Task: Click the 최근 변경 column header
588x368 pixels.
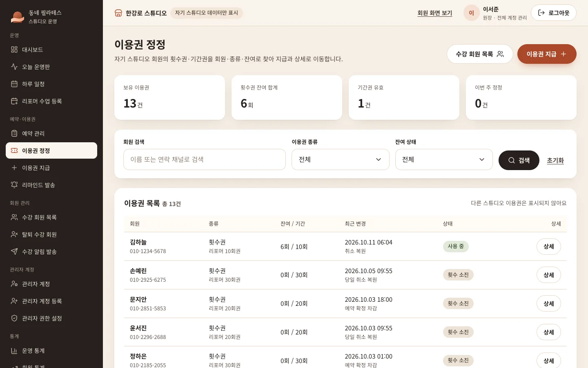Action: coord(355,224)
